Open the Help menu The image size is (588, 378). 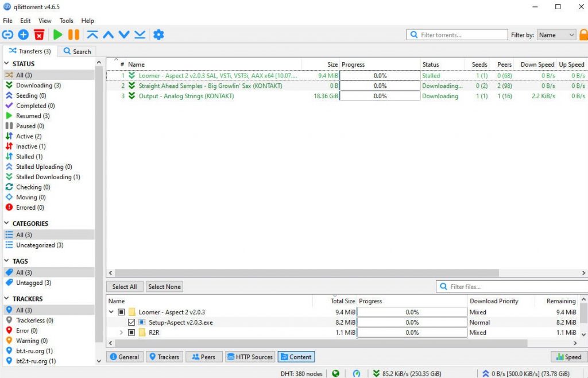[x=87, y=21]
